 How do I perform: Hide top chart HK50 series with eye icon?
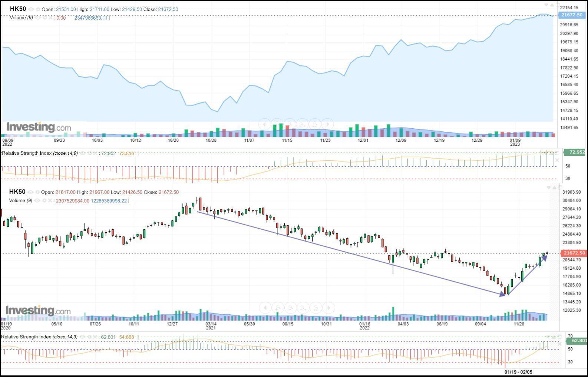pyautogui.click(x=31, y=9)
